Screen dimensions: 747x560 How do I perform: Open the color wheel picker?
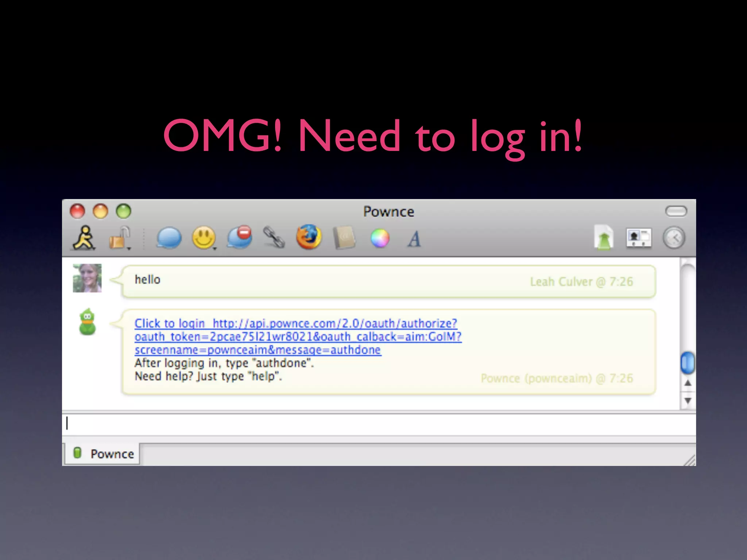[x=380, y=239]
